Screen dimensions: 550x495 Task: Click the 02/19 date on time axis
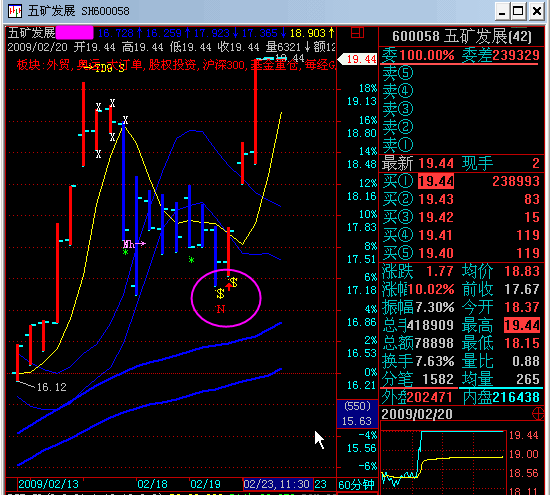(x=205, y=484)
